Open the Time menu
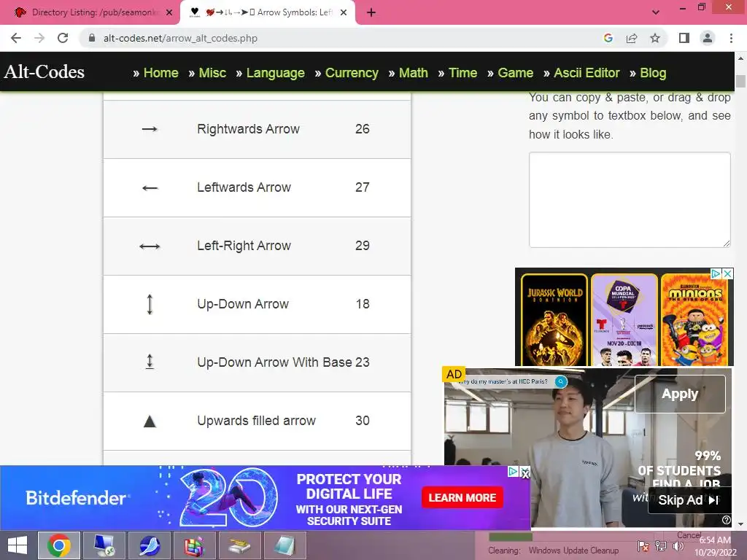747x560 pixels. pos(462,73)
